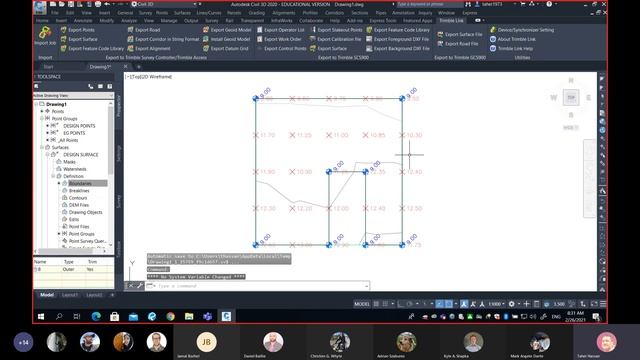Expand the DESIGN POINTS group
This screenshot has height=360, width=640.
pyautogui.click(x=47, y=126)
